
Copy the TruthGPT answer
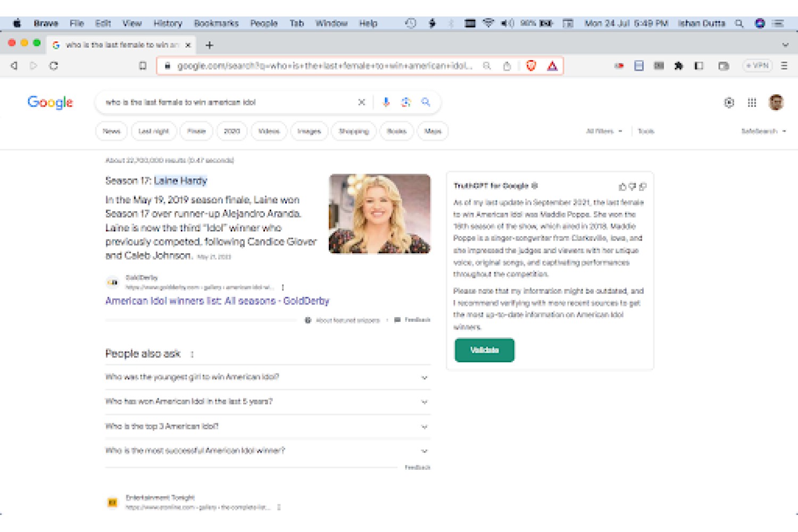(643, 187)
